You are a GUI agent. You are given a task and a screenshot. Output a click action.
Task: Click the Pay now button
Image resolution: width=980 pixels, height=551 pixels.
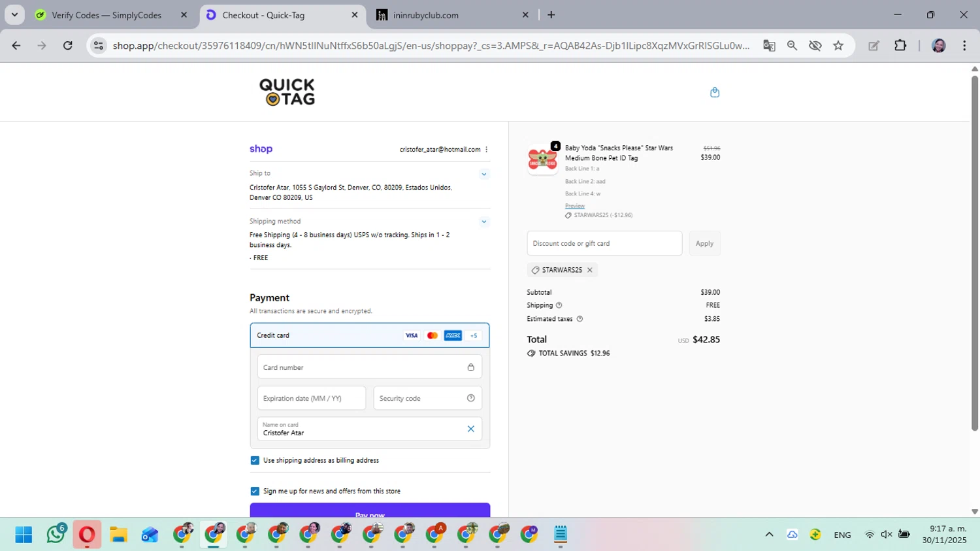click(x=370, y=510)
